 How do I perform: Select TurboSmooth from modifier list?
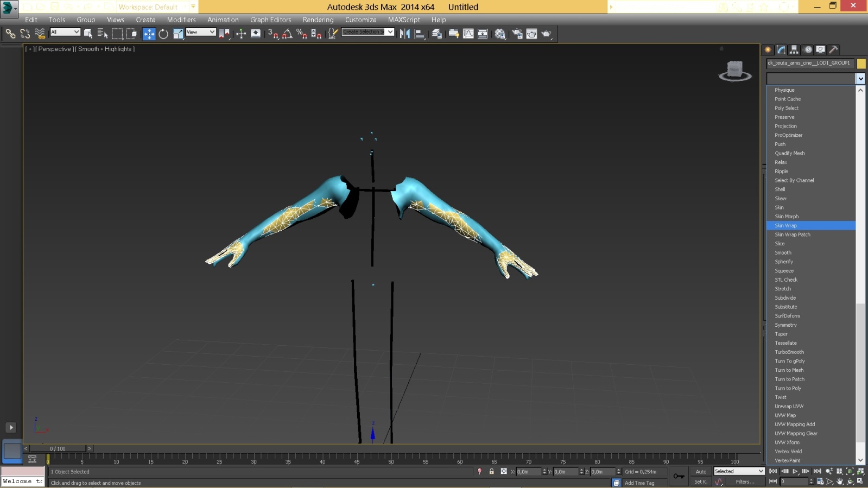coord(811,352)
